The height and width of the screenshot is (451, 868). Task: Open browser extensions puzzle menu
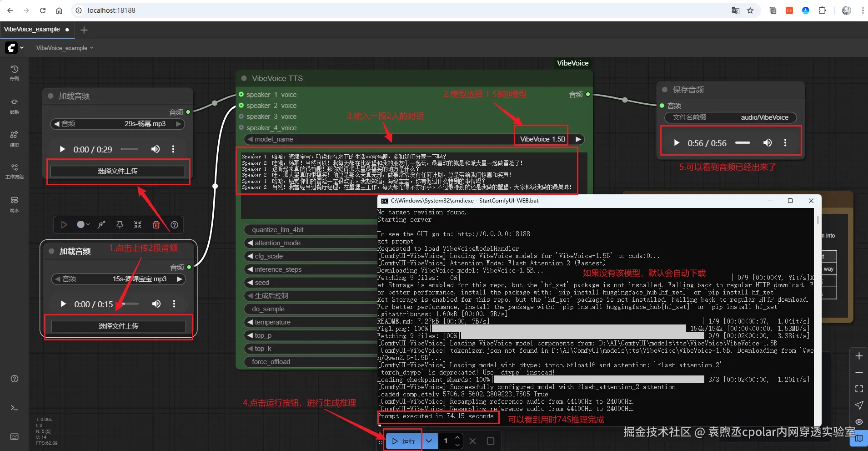(x=822, y=10)
